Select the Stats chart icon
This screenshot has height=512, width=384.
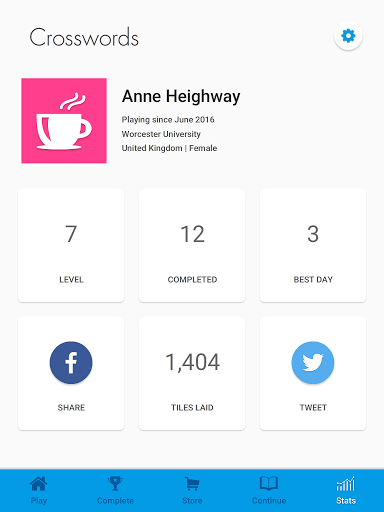tap(346, 483)
